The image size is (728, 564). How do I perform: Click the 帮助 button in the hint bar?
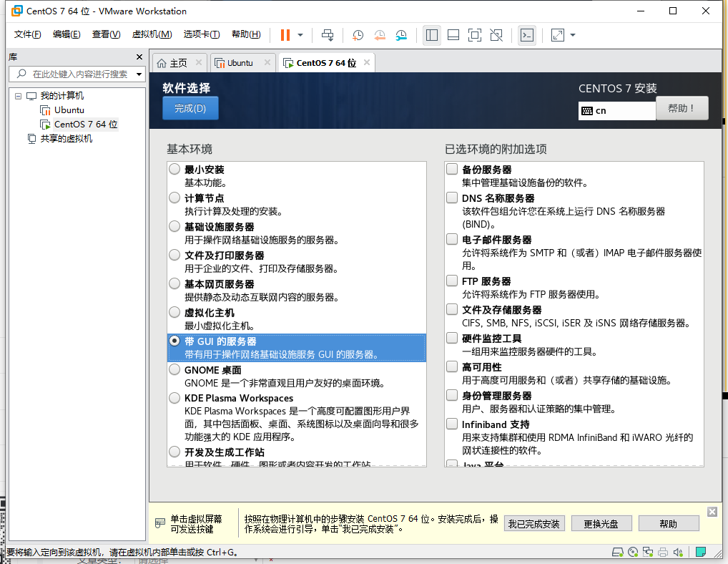coord(669,524)
